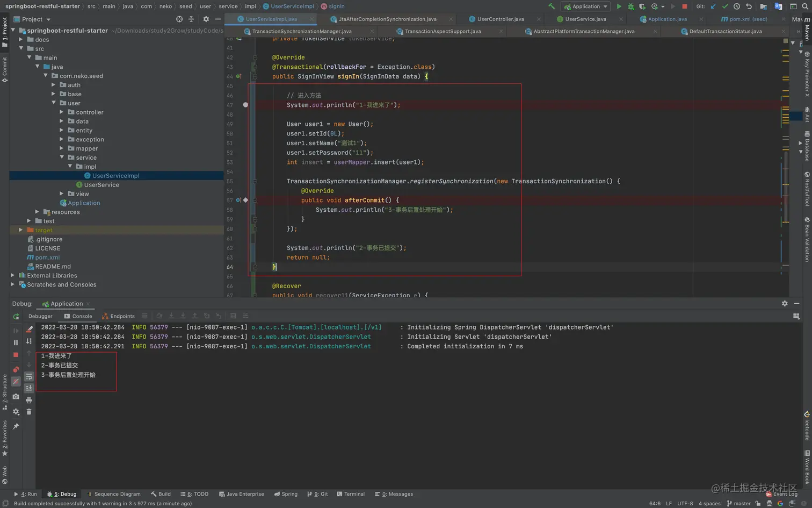Click the Git Rollback arrow icon
The image size is (812, 508).
coord(749,6)
